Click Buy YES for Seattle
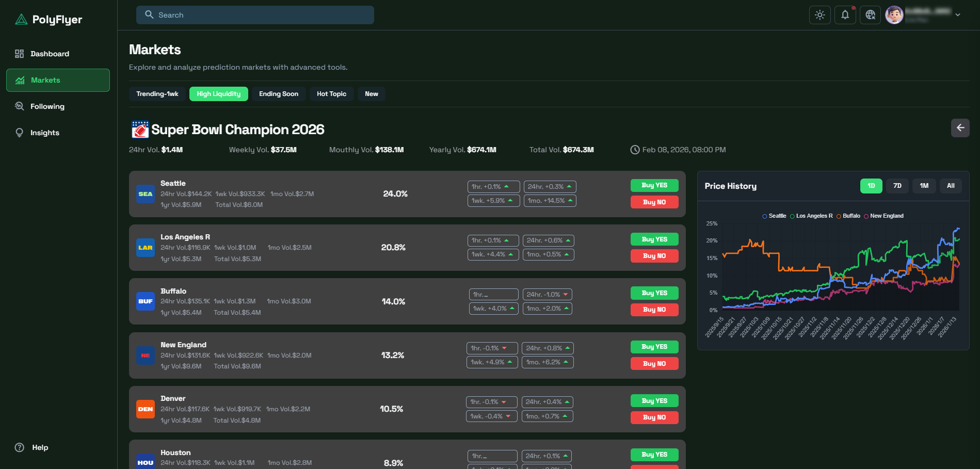980x469 pixels. point(654,185)
